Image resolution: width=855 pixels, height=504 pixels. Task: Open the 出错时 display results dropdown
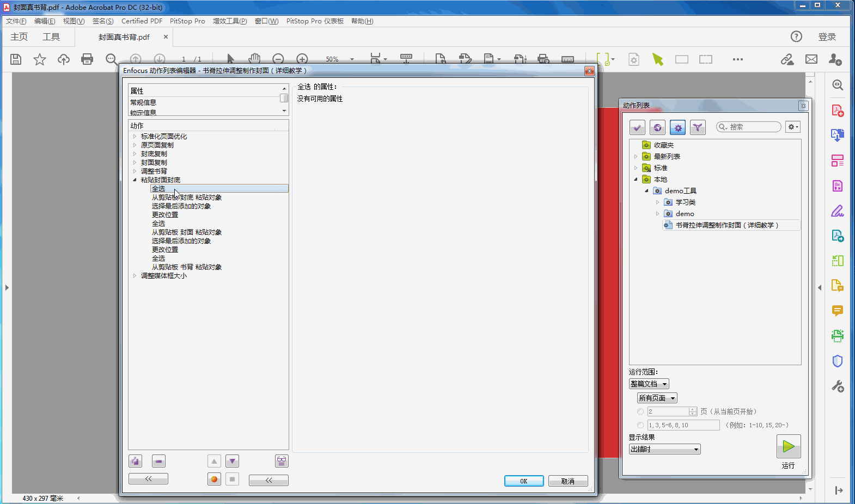point(664,449)
